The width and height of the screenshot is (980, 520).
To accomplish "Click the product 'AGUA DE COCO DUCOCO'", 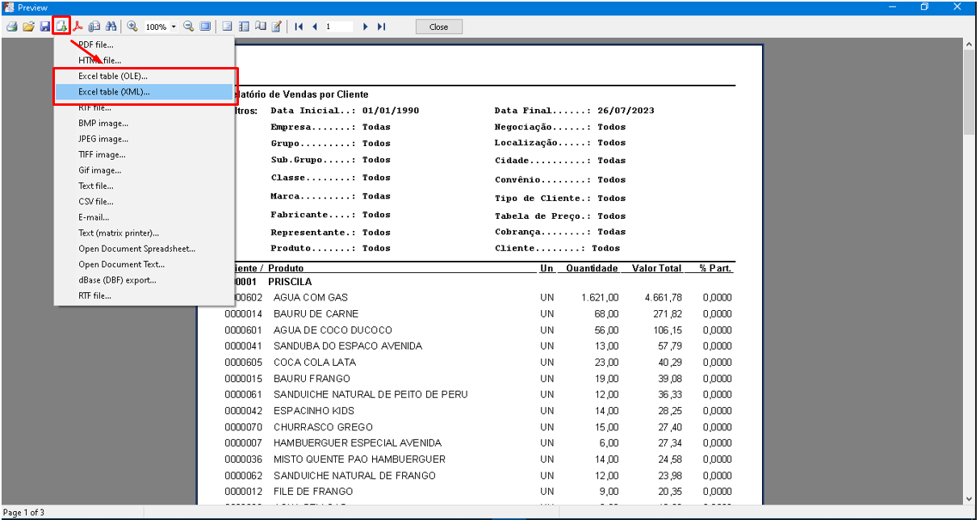I will [x=333, y=330].
